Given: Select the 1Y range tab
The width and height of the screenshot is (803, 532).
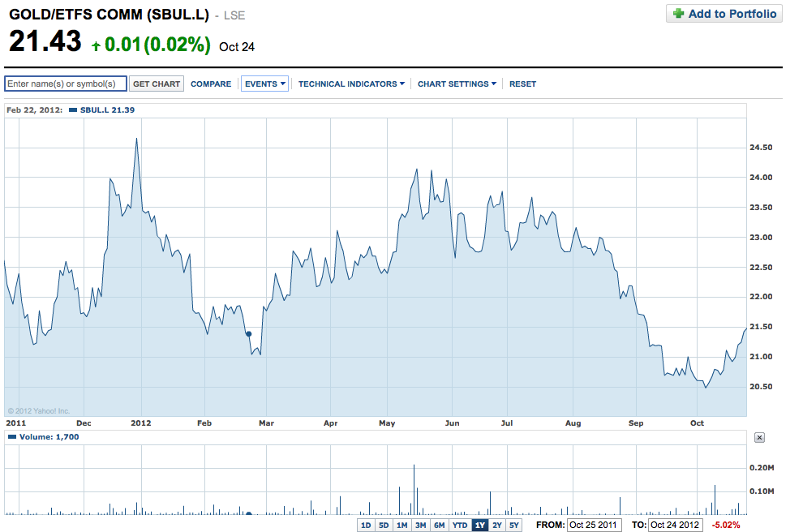Looking at the screenshot, I should tap(480, 526).
